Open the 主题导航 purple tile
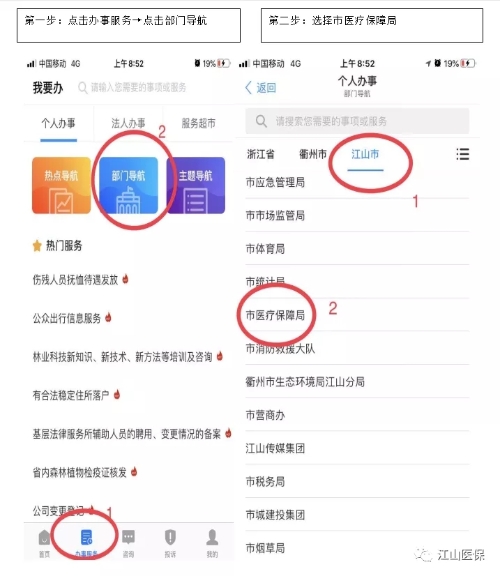500x576 pixels. tap(196, 186)
